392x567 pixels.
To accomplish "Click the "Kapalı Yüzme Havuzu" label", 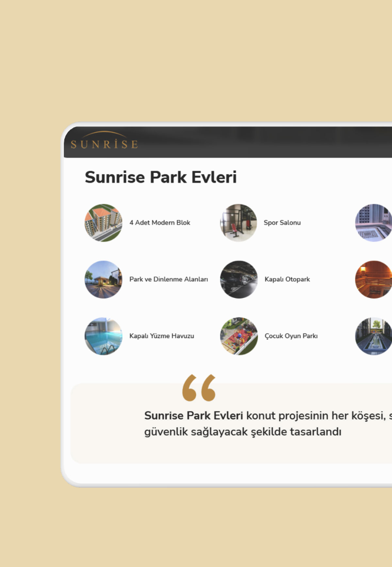I will tap(162, 336).
